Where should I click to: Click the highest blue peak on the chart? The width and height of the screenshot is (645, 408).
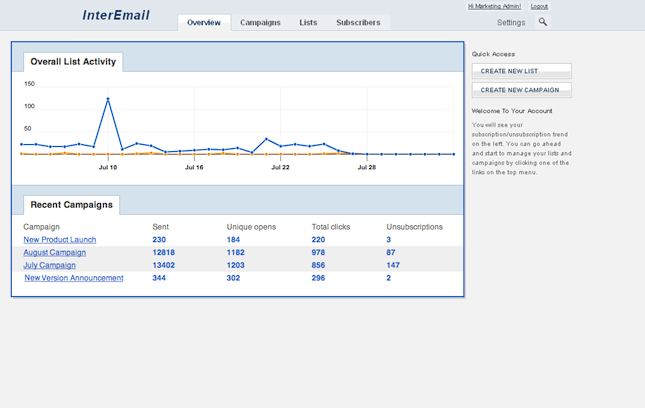pos(108,99)
